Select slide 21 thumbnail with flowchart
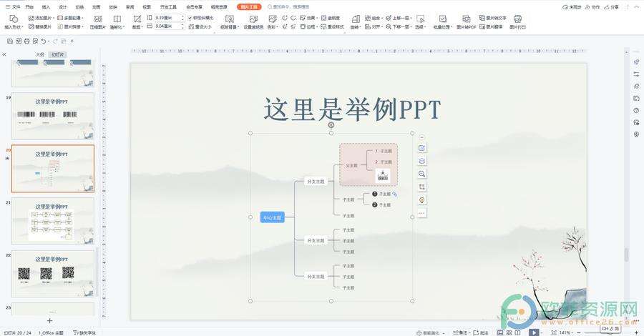The width and height of the screenshot is (644, 336). coord(52,221)
